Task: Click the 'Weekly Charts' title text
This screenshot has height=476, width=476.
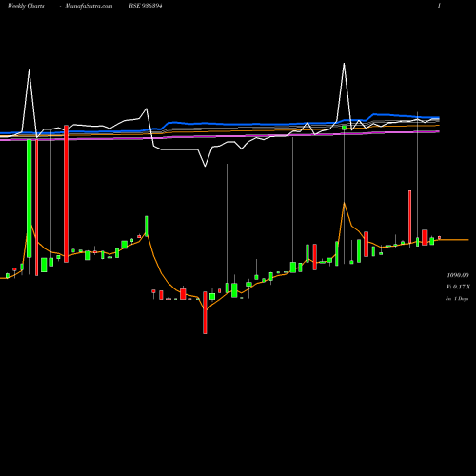Action: pos(26,6)
